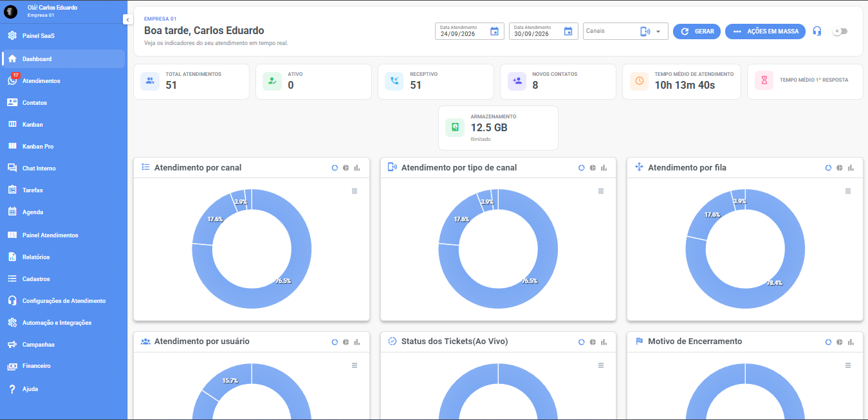
Task: Click the Total Atendimentos card
Action: [x=191, y=81]
